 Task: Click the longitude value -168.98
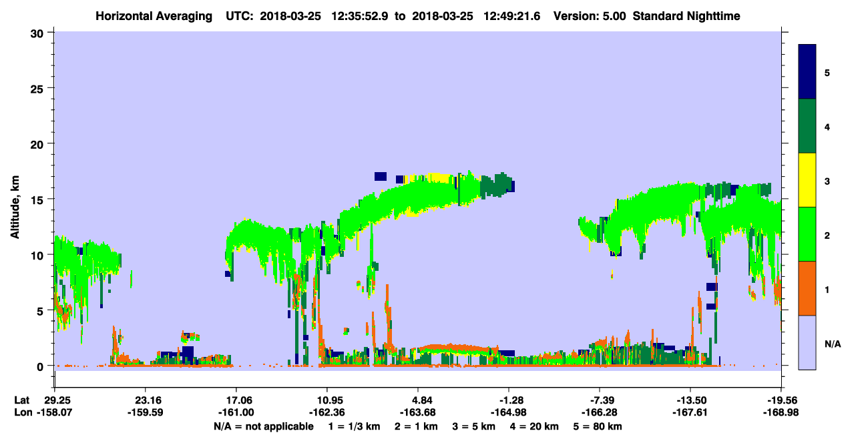click(x=781, y=412)
